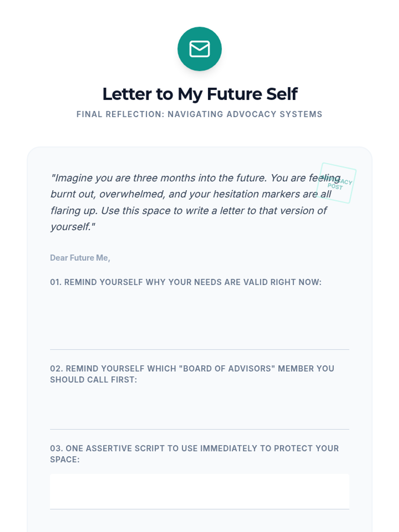Click the word 'yourself.' ending the prompt
The image size is (399, 532).
73,227
